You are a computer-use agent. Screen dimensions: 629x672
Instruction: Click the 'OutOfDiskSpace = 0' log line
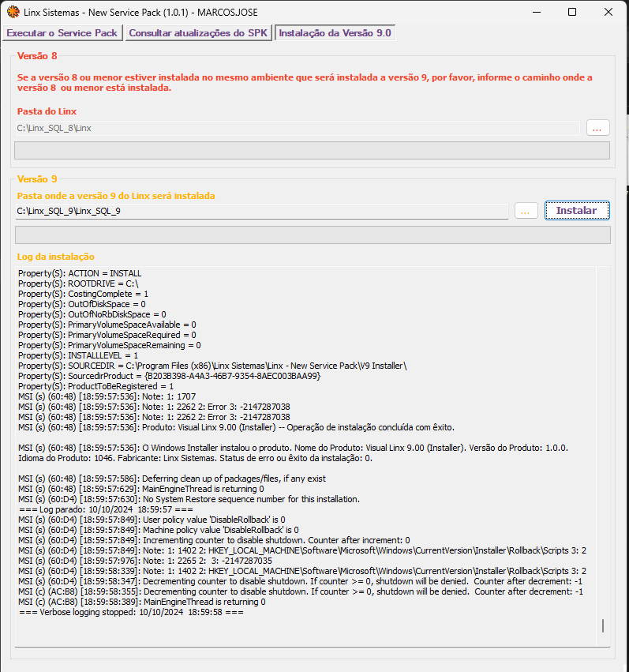coord(82,304)
